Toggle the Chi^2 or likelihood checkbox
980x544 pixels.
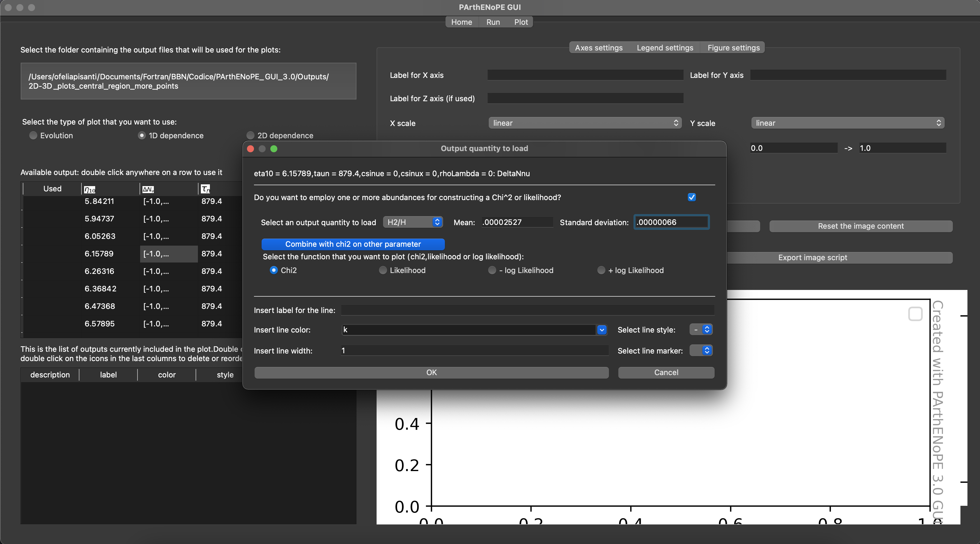(x=692, y=197)
